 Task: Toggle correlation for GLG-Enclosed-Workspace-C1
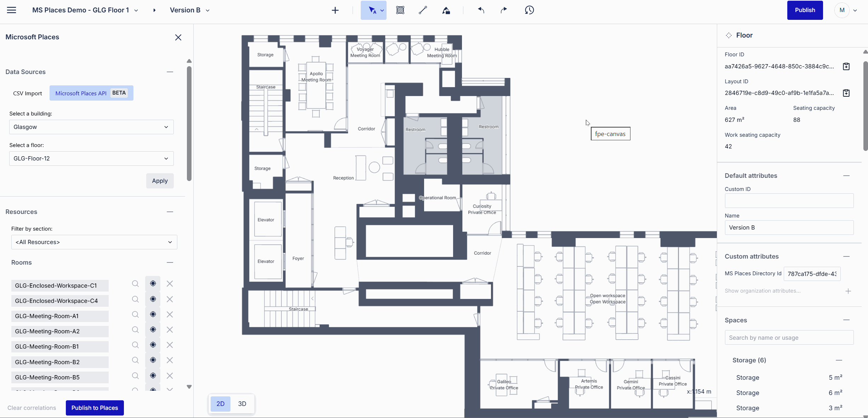click(x=153, y=284)
